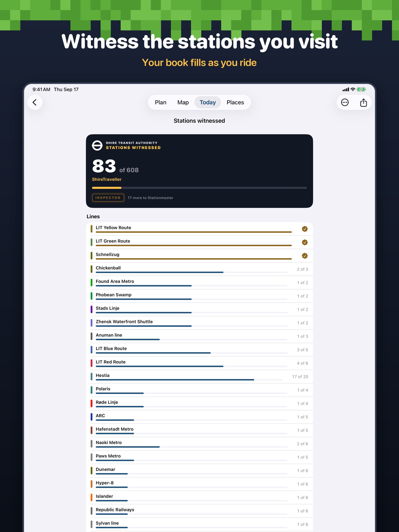Screen dimensions: 399x532
Task: Open the Naoki Metro row
Action: pos(199,444)
